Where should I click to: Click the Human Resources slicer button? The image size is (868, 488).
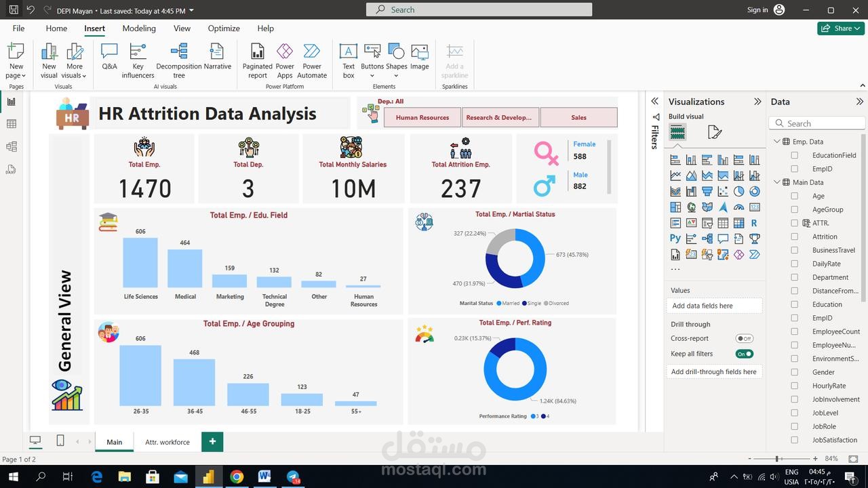[422, 117]
